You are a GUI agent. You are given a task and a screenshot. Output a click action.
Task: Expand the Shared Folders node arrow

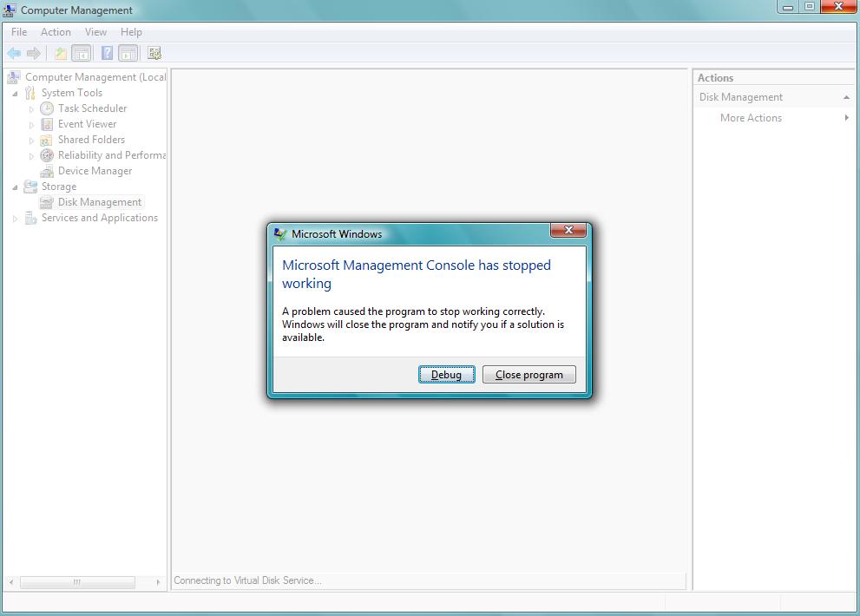(x=31, y=141)
